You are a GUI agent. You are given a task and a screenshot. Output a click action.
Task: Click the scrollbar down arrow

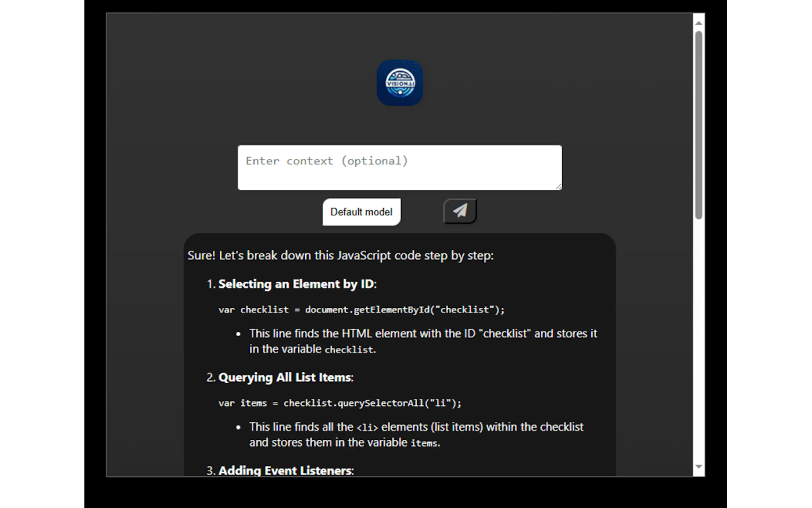699,466
